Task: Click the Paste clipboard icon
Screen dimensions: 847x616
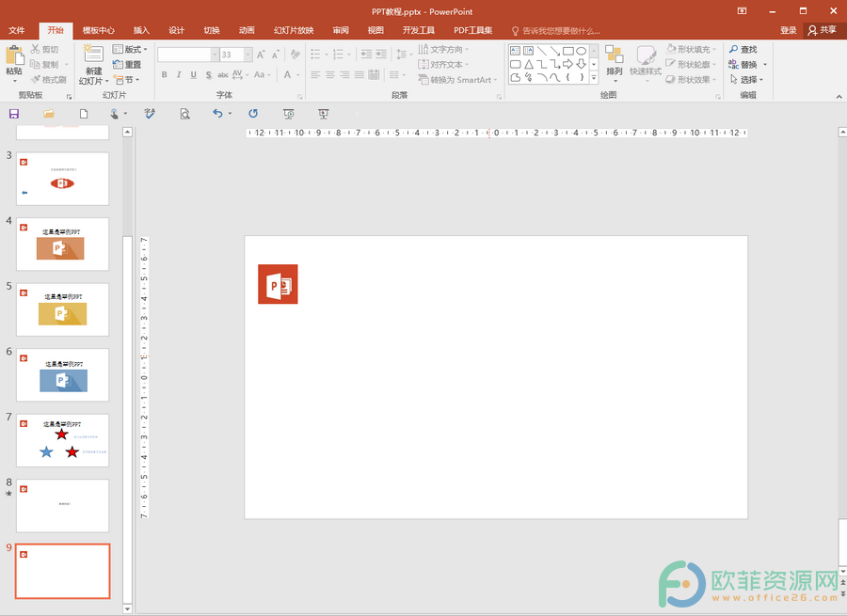Action: coord(14,55)
